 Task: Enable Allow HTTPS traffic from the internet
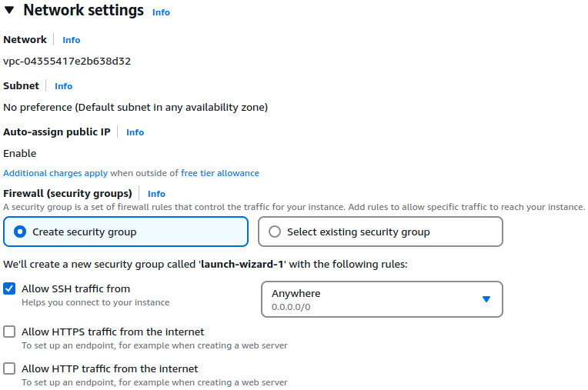tap(9, 332)
